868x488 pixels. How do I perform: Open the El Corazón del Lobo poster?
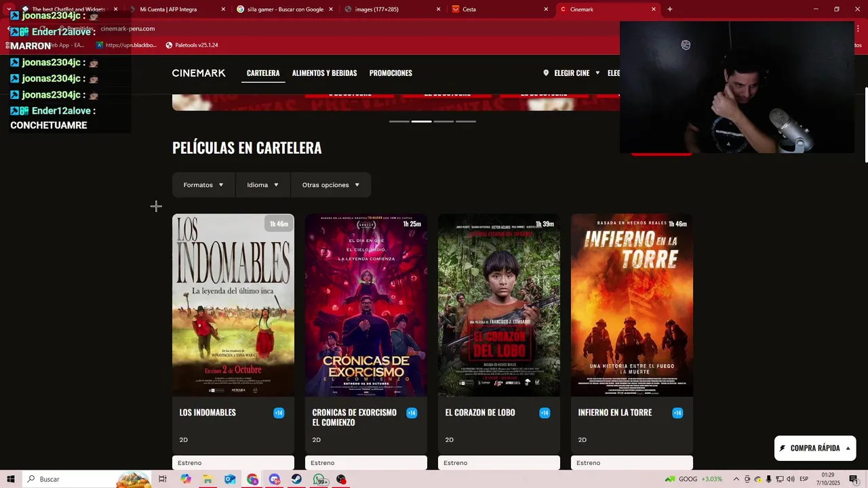[x=499, y=305]
